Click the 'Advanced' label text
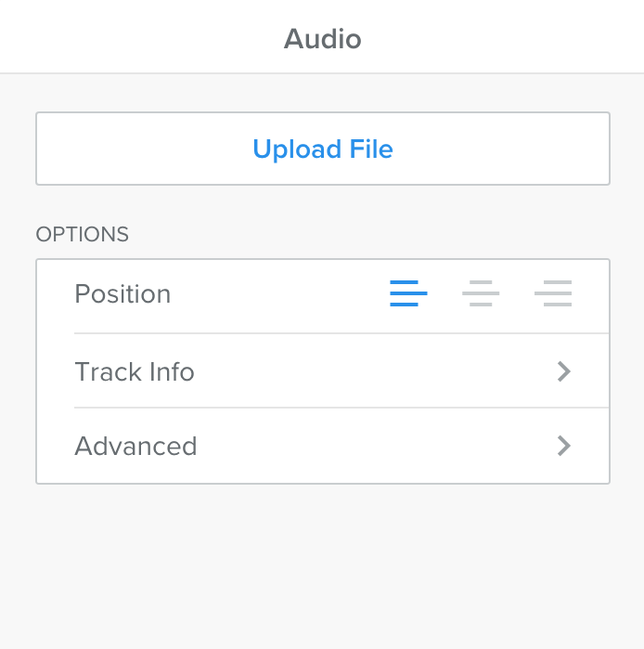The image size is (644, 649). pos(135,447)
